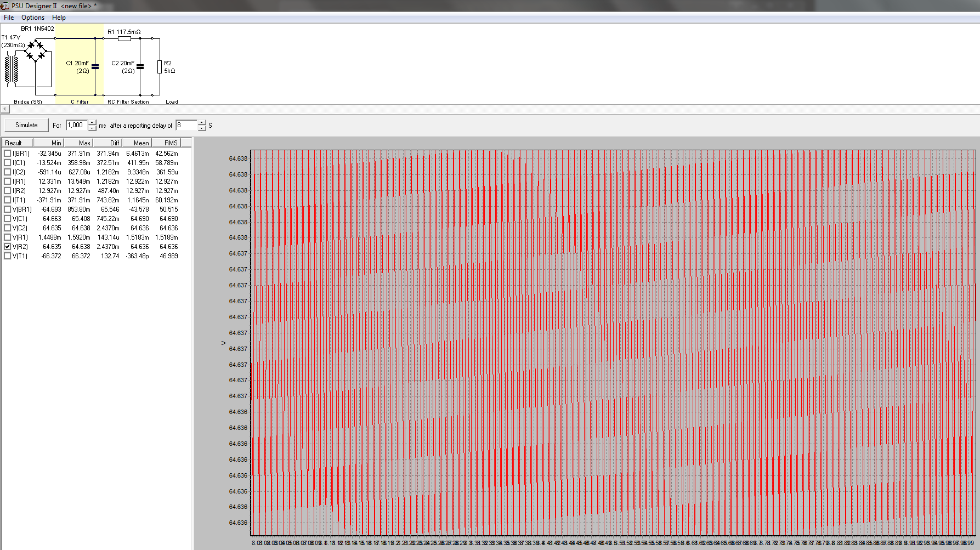Enable the I(T1) result checkbox
980x550 pixels.
(7, 200)
